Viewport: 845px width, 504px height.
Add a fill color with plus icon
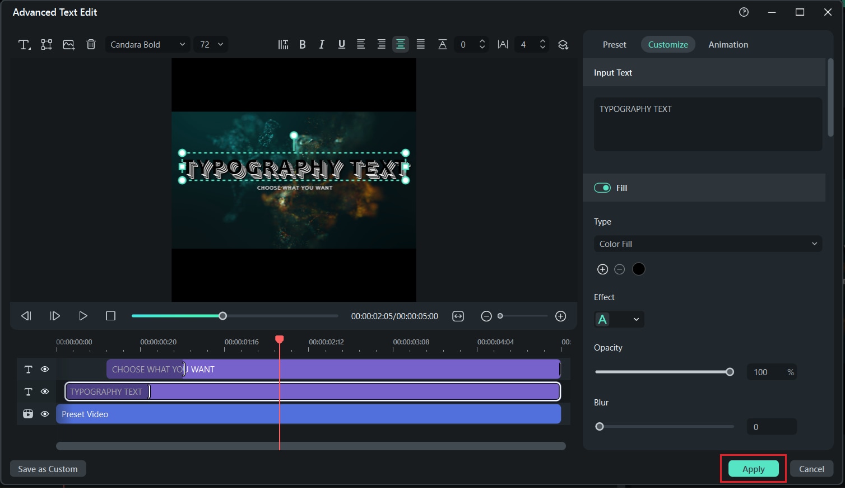[602, 269]
